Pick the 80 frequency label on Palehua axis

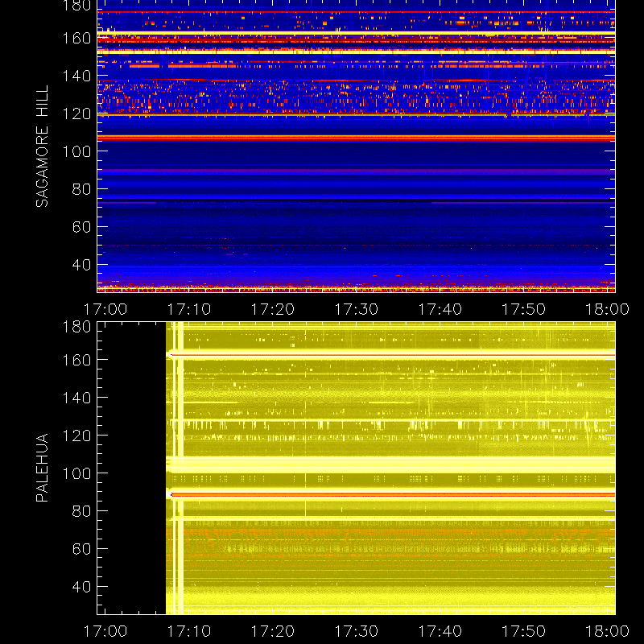pyautogui.click(x=81, y=511)
